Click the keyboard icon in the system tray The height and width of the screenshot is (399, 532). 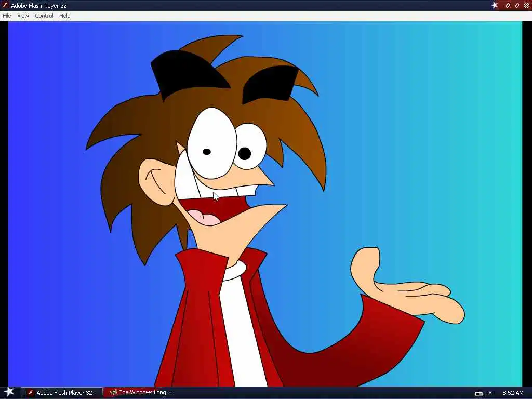pos(478,394)
